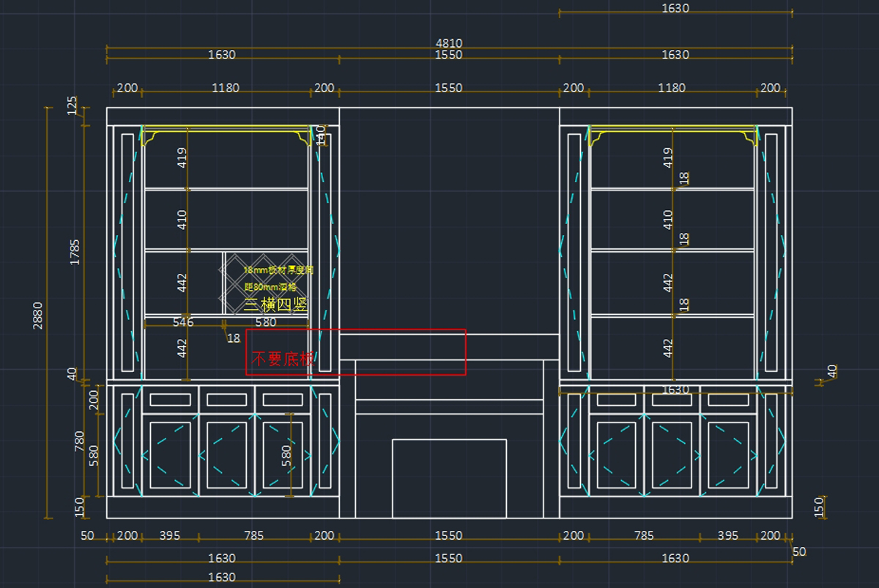The height and width of the screenshot is (588, 879).
Task: Click the left cabinet's leftmost drawer front
Action: 170,400
